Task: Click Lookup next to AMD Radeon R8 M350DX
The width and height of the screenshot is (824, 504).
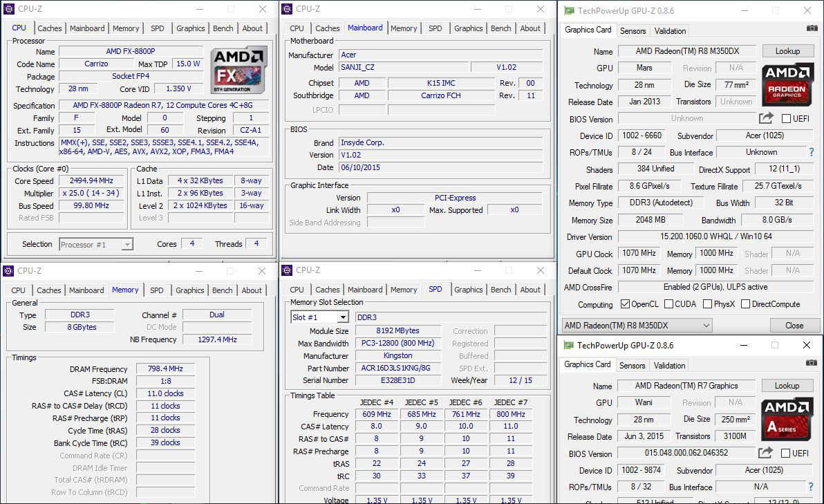Action: point(787,51)
